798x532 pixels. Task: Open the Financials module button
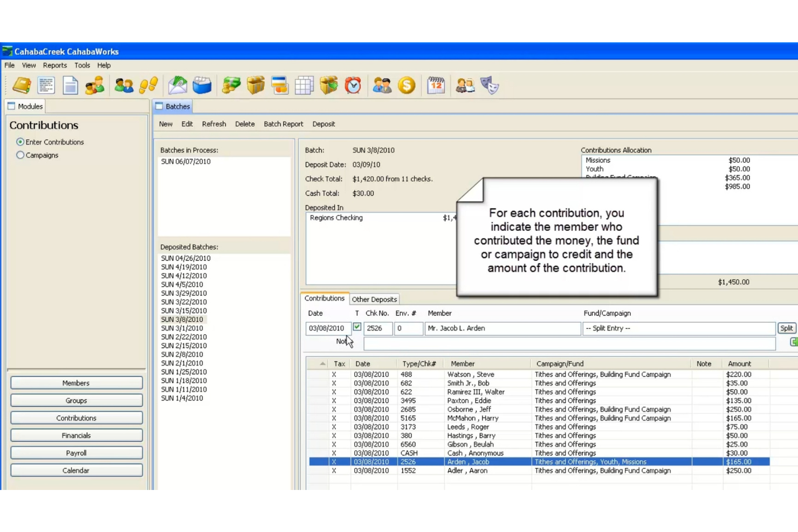77,436
